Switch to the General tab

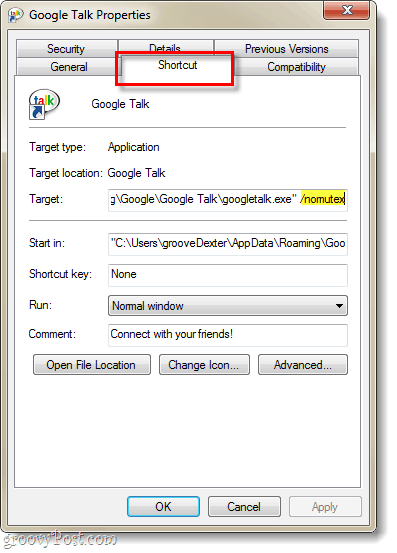tap(68, 67)
